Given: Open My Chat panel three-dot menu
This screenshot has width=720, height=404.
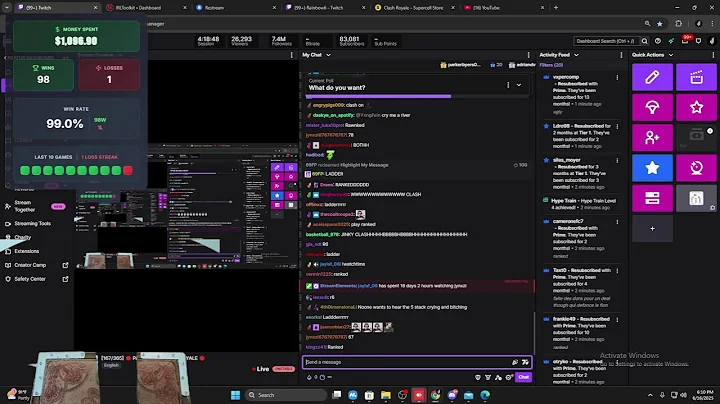Looking at the screenshot, I should pyautogui.click(x=528, y=55).
